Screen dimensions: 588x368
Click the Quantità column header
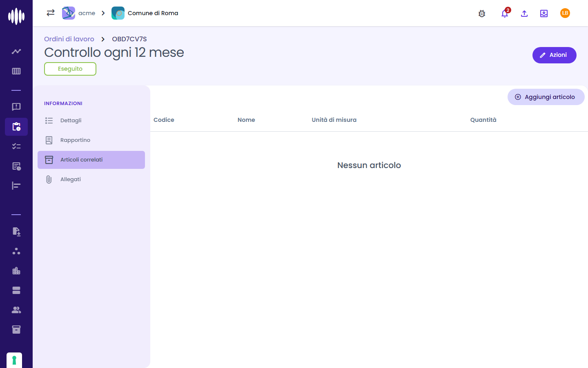[483, 120]
